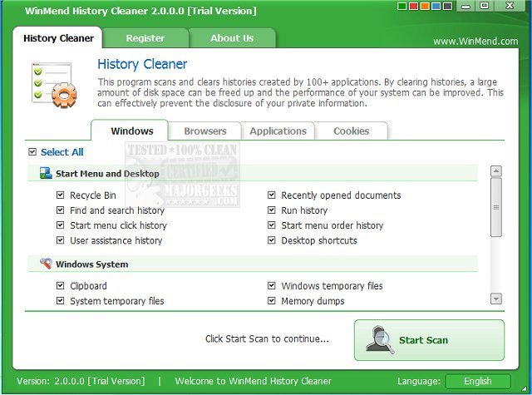
Task: Uncheck Desktop shortcuts checkbox
Action: tap(272, 240)
